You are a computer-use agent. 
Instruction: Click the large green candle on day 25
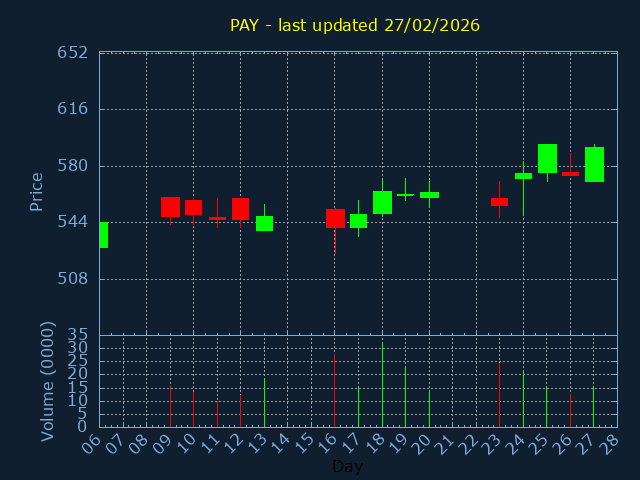coord(547,158)
